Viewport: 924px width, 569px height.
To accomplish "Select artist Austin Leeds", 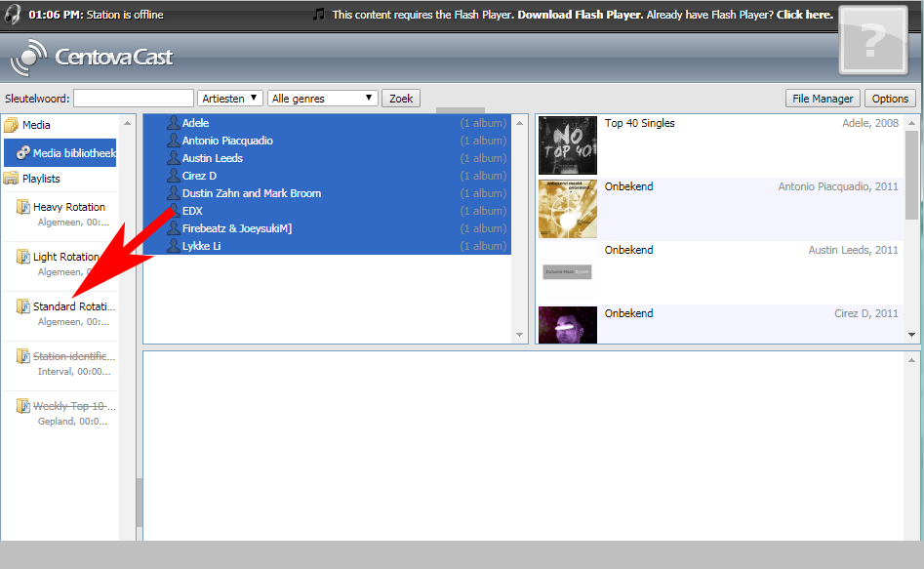I will (327, 158).
